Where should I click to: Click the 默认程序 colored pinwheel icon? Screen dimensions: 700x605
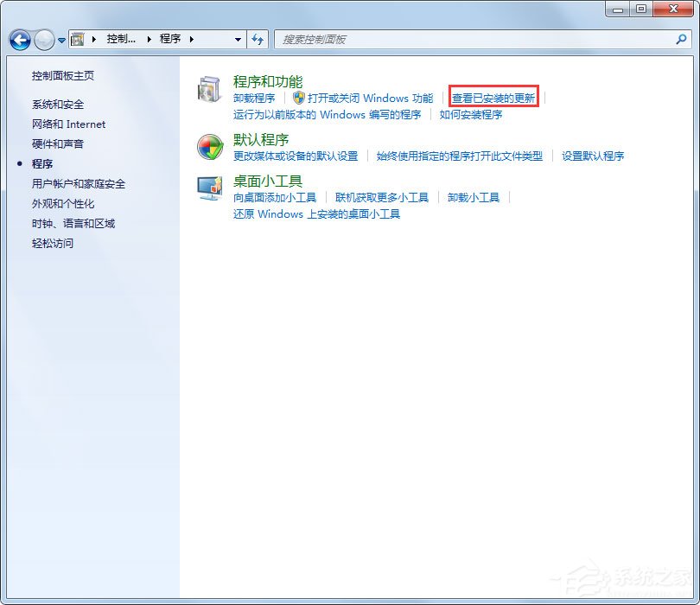tap(208, 148)
